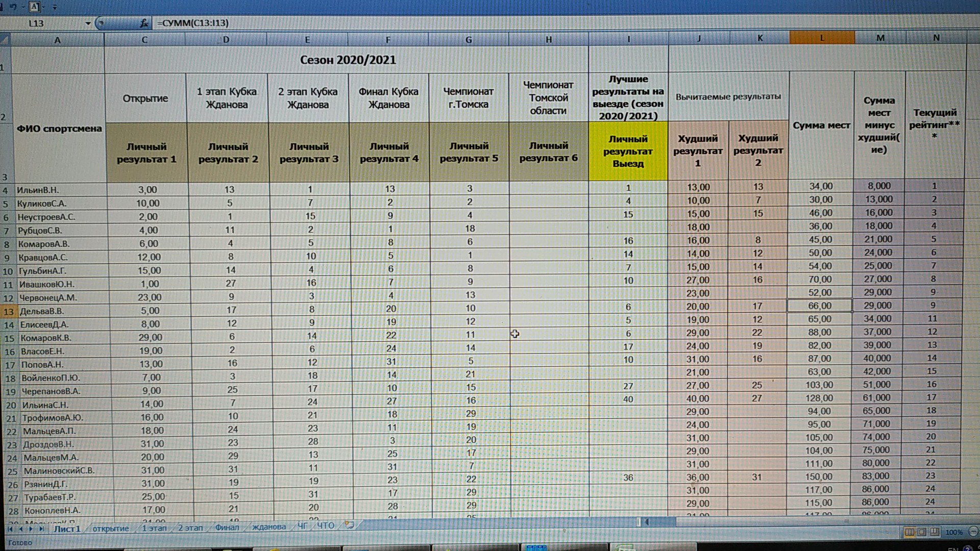Image resolution: width=980 pixels, height=551 pixels.
Task: Click the Select All corner triangle
Action: pyautogui.click(x=5, y=39)
